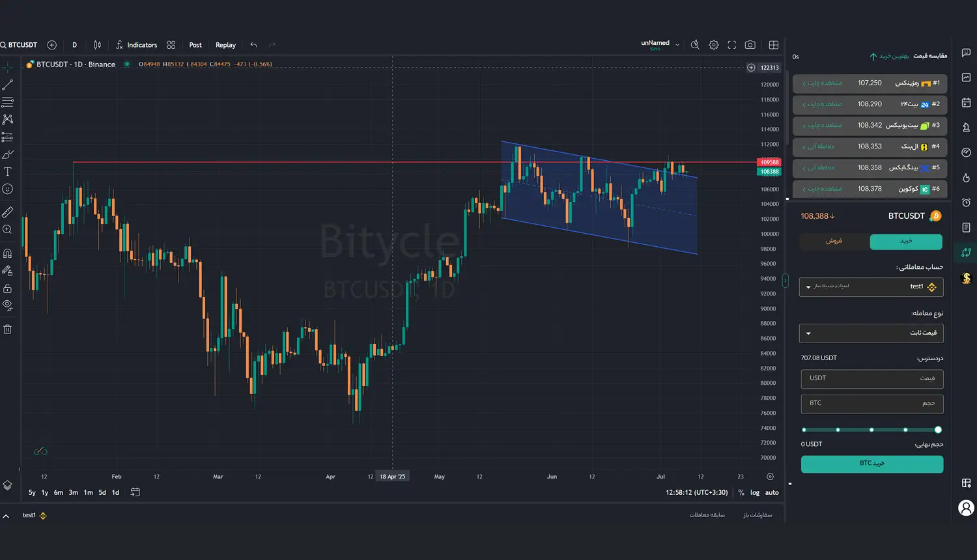Remove drawings with the trash icon
Viewport: 977px width, 560px height.
pos(8,329)
